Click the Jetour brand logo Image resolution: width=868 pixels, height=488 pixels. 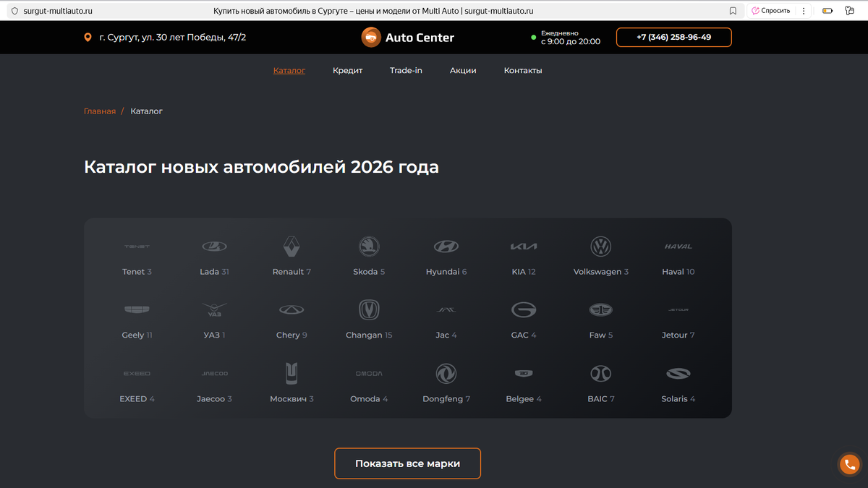tap(678, 309)
